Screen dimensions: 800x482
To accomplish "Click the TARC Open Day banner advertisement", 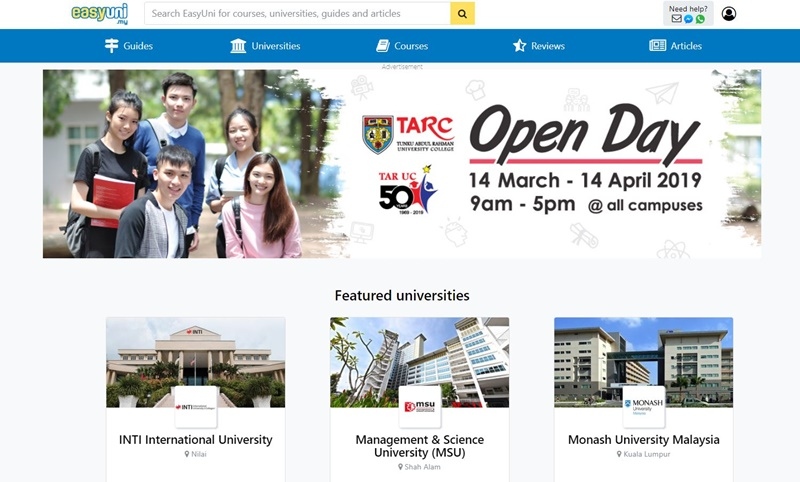I will [402, 164].
